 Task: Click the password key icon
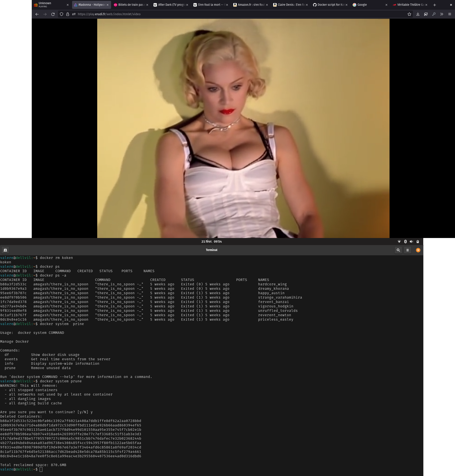tap(434, 14)
